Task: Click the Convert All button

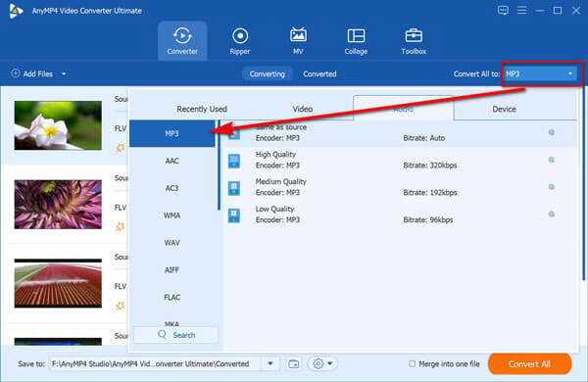Action: (529, 363)
